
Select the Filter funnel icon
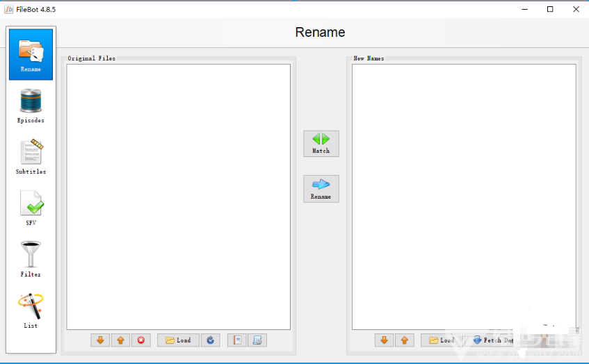click(31, 259)
